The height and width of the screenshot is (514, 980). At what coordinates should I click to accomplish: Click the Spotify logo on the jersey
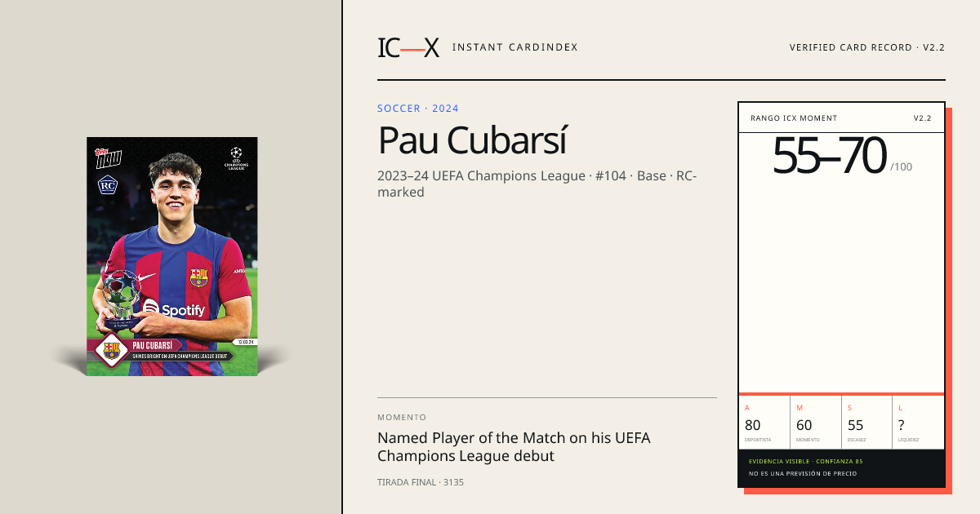click(174, 309)
